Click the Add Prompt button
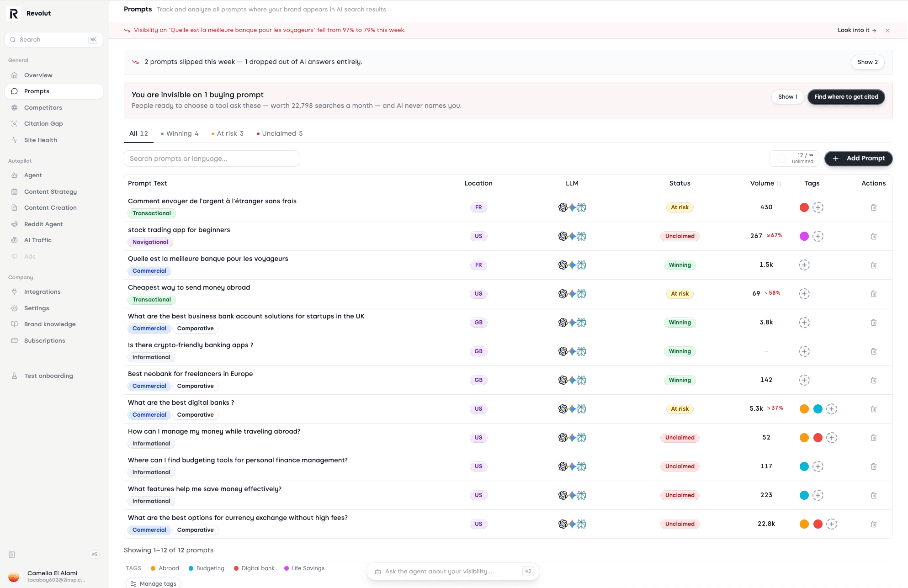908x588 pixels. pyautogui.click(x=858, y=159)
